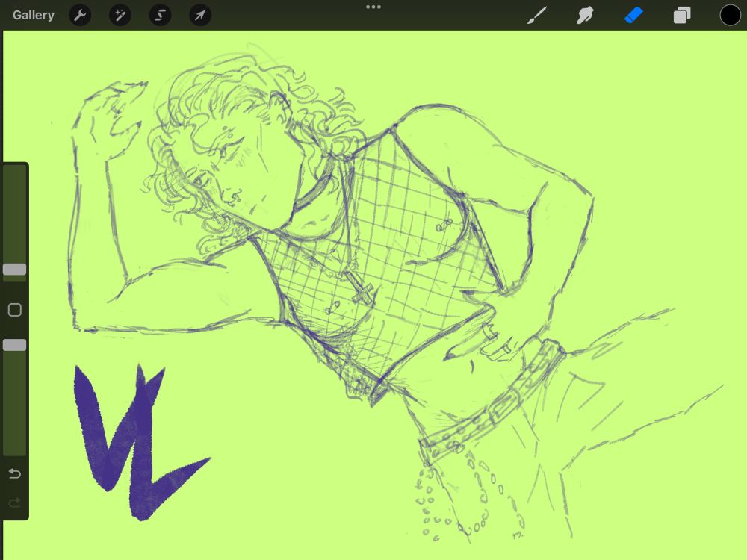This screenshot has width=747, height=560.
Task: Tap the purple zigzag brush stroke
Action: [x=138, y=441]
